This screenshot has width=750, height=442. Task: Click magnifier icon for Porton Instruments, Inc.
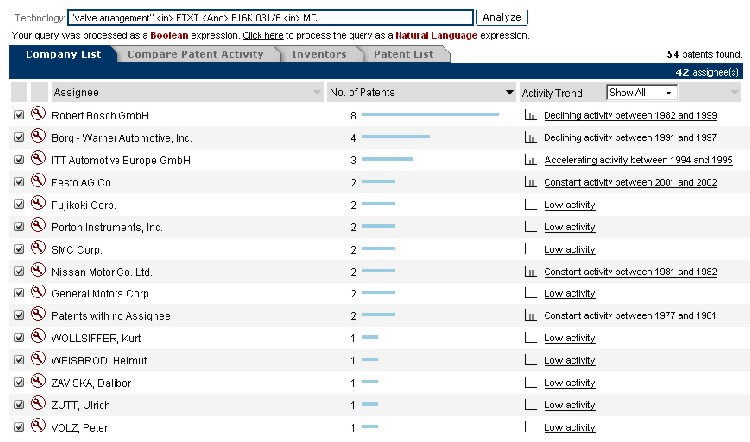38,225
